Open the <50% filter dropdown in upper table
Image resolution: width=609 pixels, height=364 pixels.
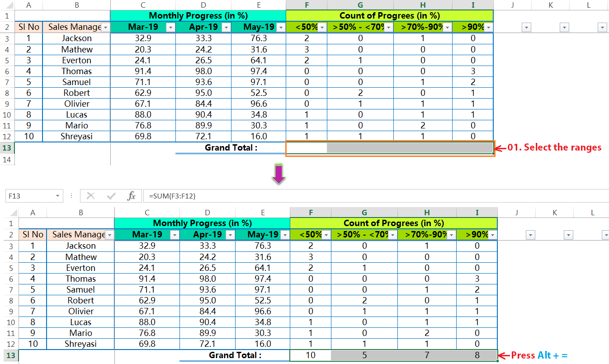(322, 28)
